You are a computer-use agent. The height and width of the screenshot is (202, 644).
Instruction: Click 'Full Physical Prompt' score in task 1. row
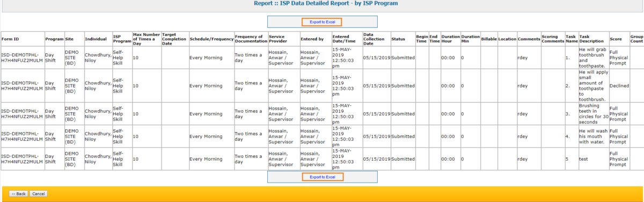pyautogui.click(x=619, y=57)
